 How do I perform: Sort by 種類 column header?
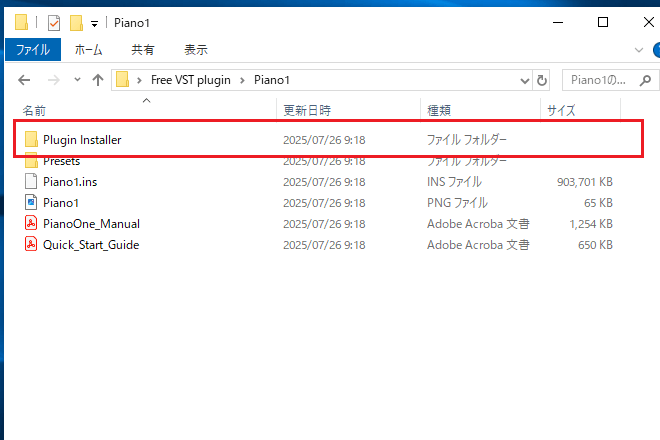point(439,111)
